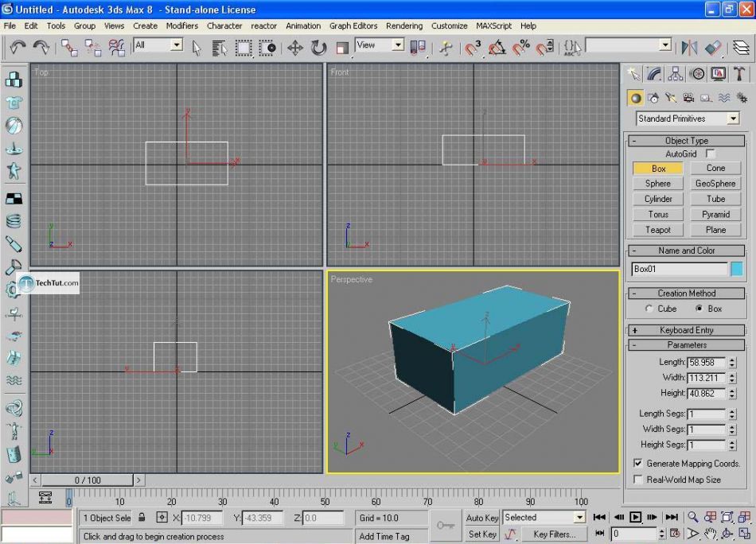Open the Modifiers menu
Image resolution: width=756 pixels, height=544 pixels.
[x=182, y=25]
